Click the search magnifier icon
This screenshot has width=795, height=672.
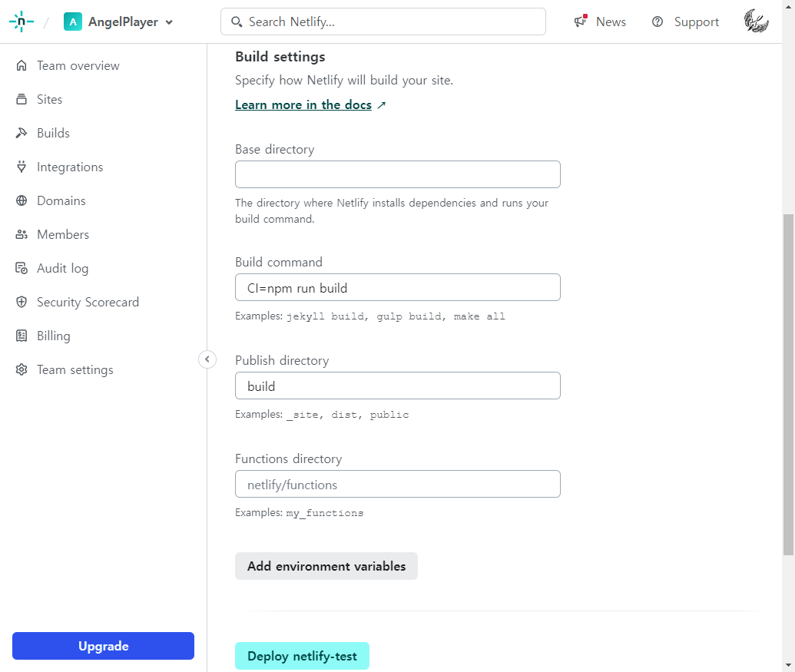[237, 22]
